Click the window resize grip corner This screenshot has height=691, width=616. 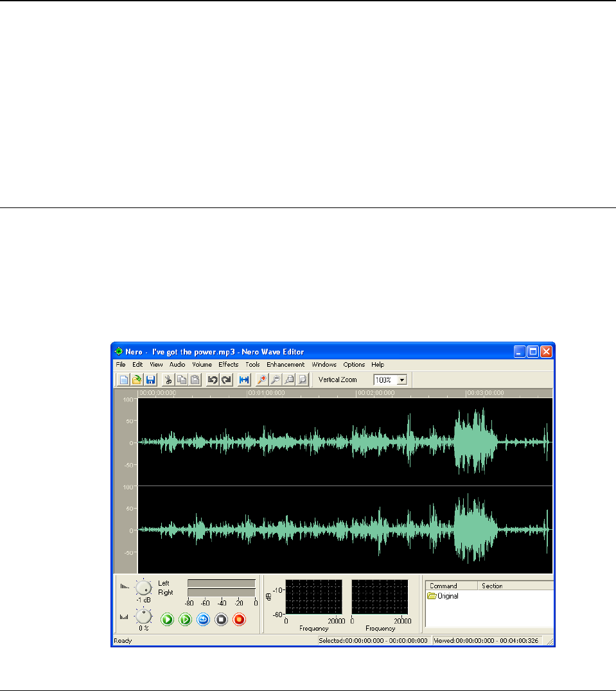click(549, 642)
